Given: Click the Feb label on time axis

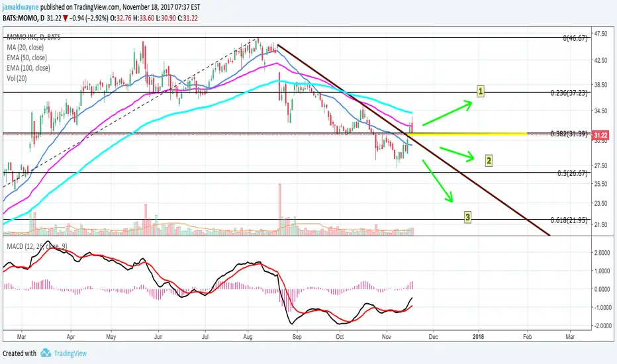Looking at the screenshot, I should pyautogui.click(x=527, y=337).
